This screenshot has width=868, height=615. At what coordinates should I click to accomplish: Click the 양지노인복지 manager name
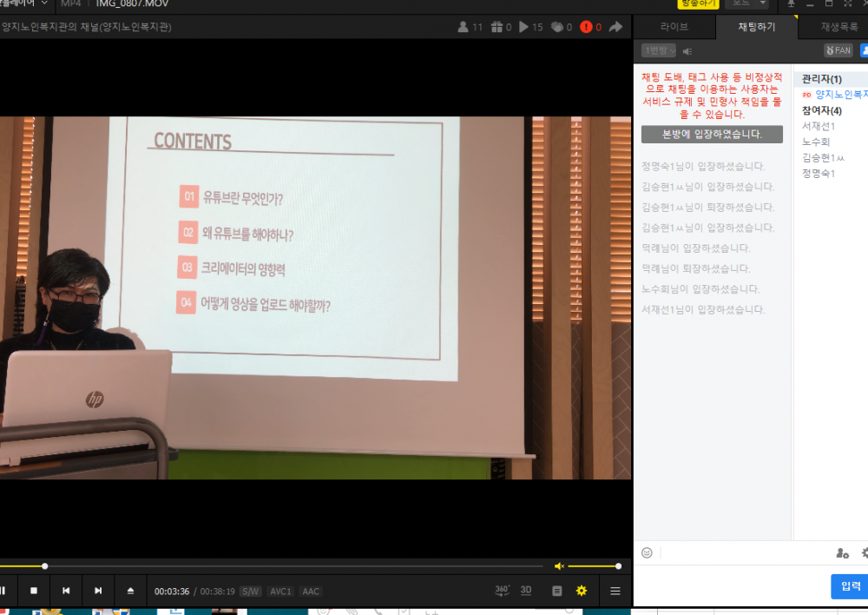tap(841, 95)
